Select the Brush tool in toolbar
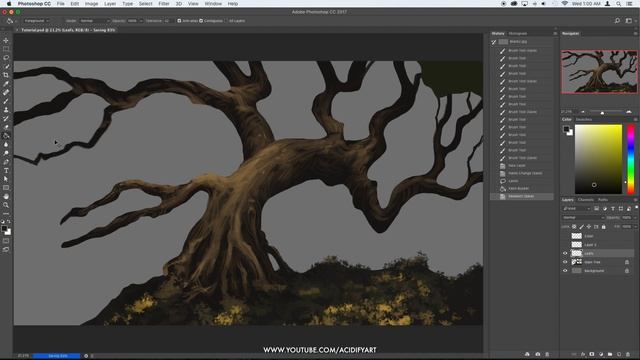Image resolution: width=640 pixels, height=360 pixels. click(6, 101)
